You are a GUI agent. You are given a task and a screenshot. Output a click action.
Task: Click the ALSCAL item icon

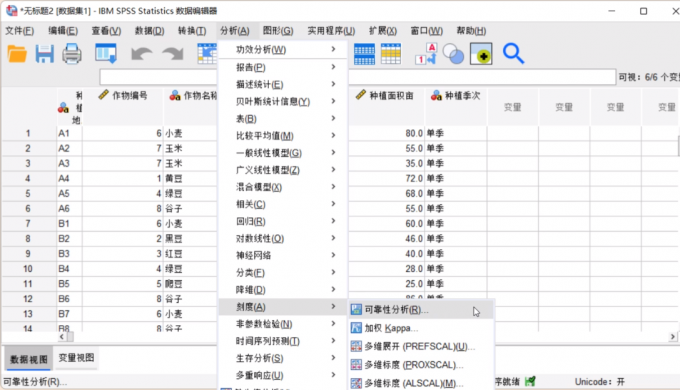356,383
